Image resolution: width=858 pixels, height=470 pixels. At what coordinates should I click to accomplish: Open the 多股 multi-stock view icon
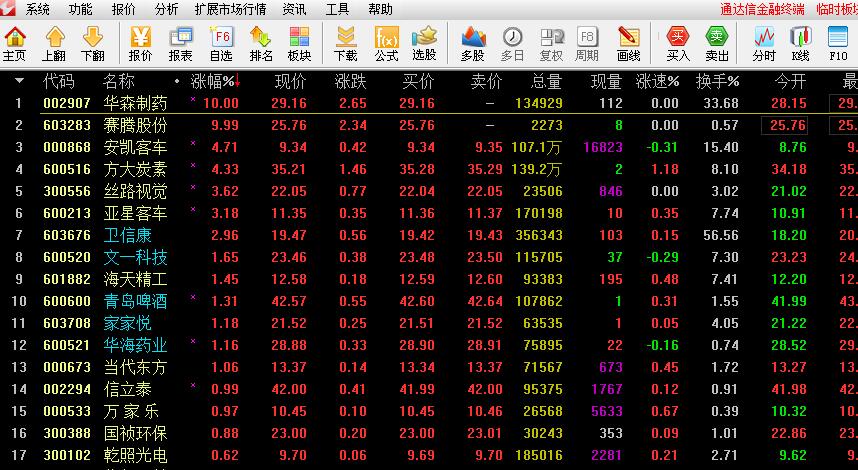tap(473, 44)
